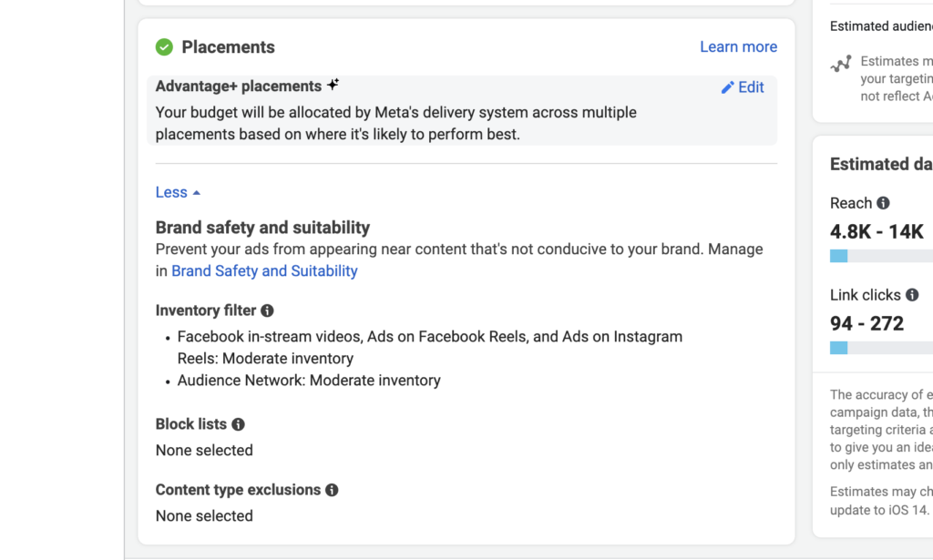Click "None selected" under Content type exclusions
933x560 pixels.
coord(204,515)
